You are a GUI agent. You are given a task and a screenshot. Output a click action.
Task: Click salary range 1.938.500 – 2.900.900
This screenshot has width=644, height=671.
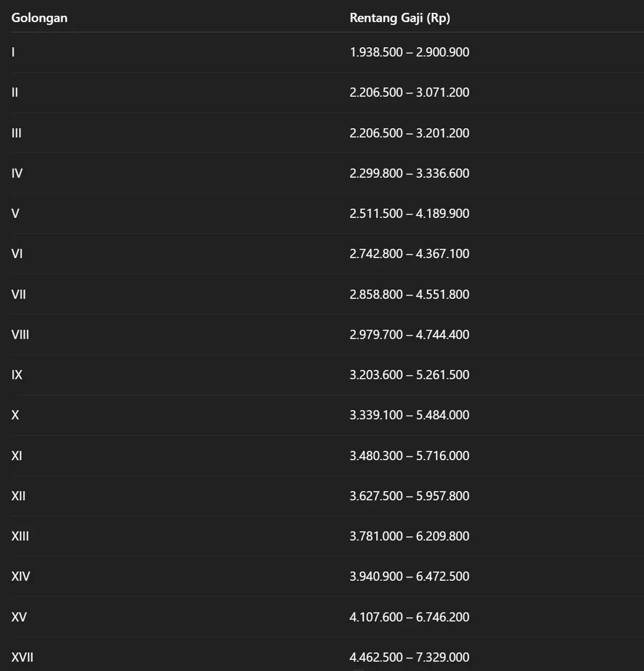(409, 52)
